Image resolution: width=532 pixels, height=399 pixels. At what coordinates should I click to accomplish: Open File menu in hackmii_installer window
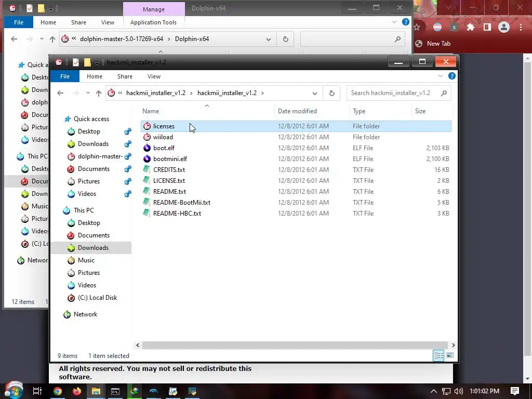(65, 76)
